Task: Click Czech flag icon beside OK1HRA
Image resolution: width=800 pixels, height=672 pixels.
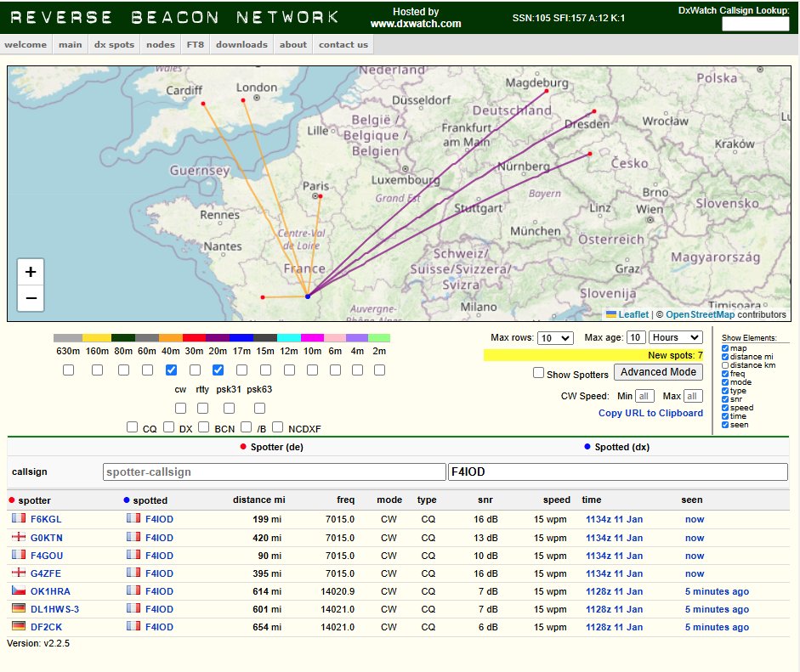Action: coord(19,590)
